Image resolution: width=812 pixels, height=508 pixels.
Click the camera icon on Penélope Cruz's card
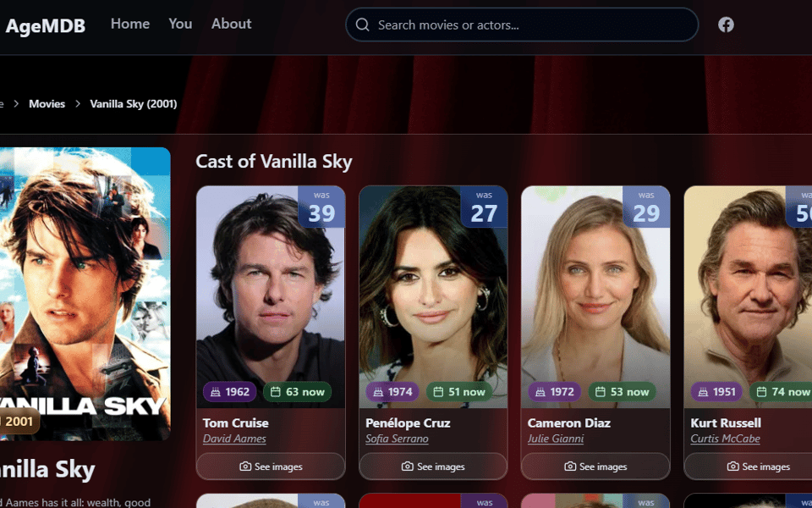pyautogui.click(x=408, y=467)
